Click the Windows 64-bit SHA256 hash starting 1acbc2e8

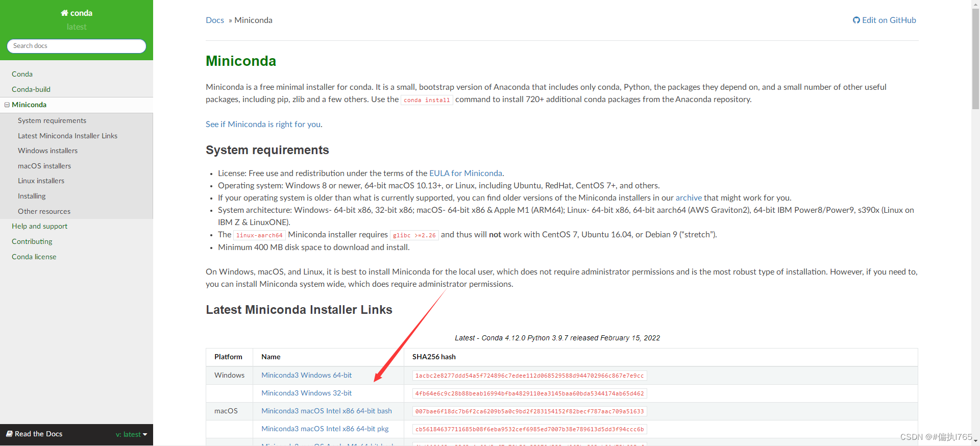tap(529, 376)
